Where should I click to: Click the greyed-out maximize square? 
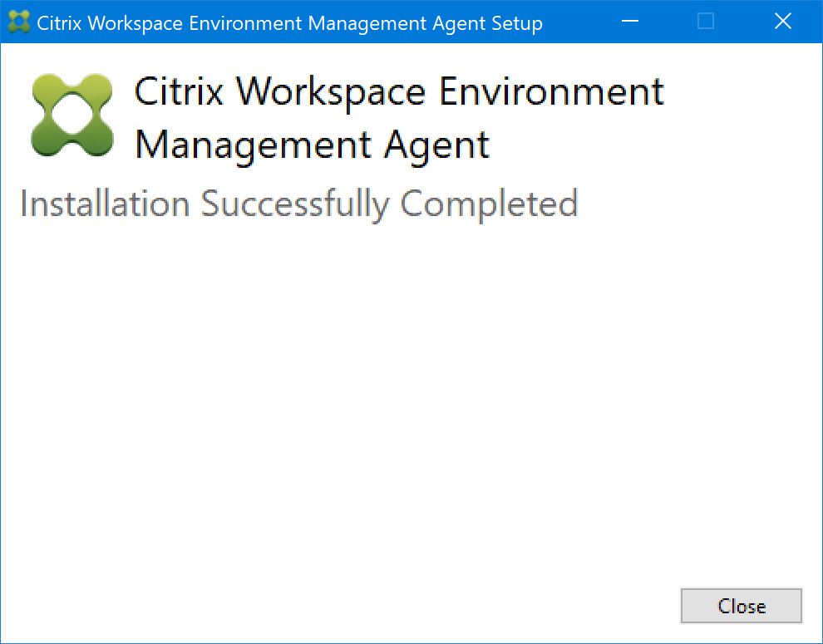coord(706,22)
